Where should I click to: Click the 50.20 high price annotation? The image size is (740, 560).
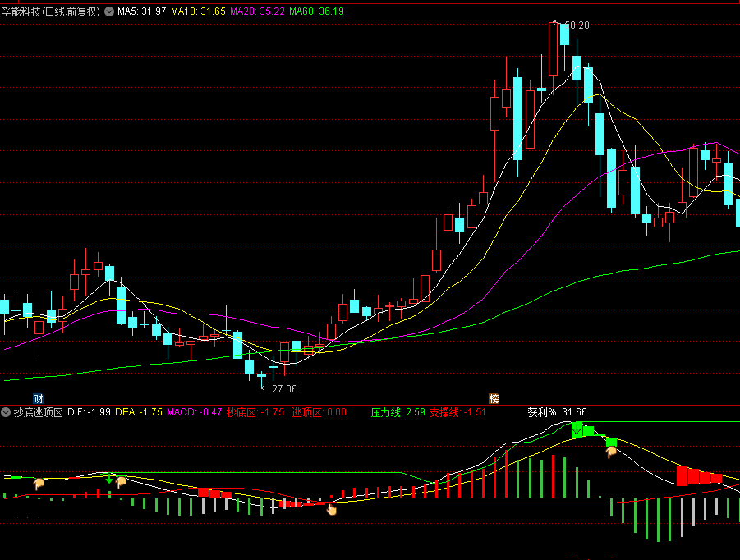(x=577, y=25)
